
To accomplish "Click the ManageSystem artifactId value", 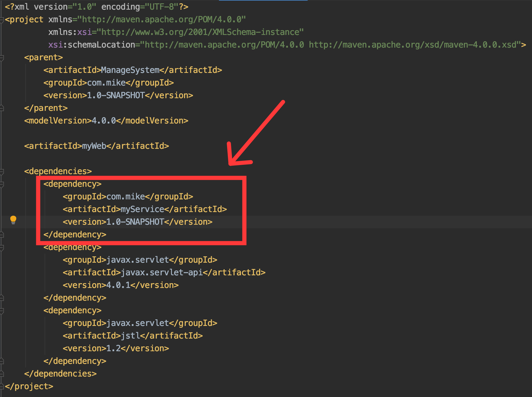I will 130,70.
